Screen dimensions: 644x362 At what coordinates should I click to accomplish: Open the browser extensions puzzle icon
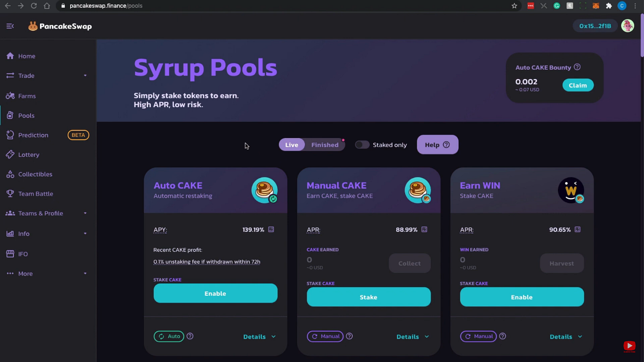pyautogui.click(x=609, y=6)
